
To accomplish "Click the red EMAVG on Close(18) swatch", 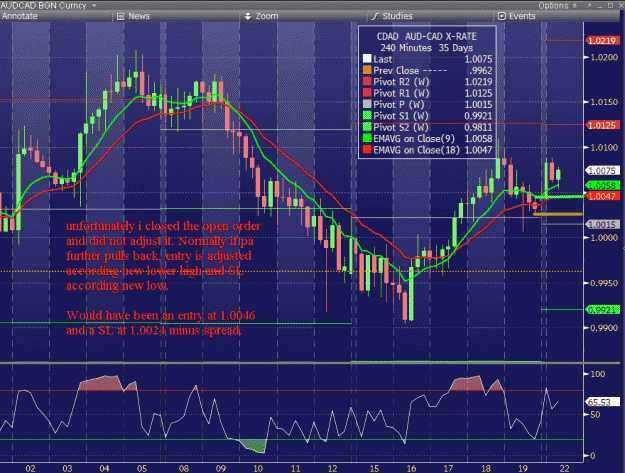I will 367,150.
